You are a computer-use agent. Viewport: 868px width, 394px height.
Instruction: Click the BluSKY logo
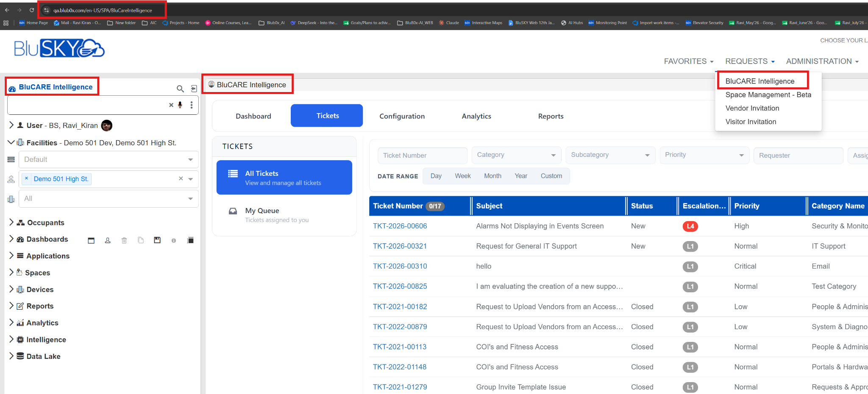point(59,48)
